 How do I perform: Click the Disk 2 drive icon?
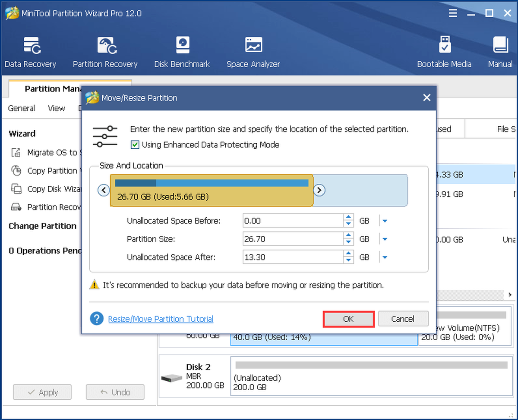(x=171, y=378)
